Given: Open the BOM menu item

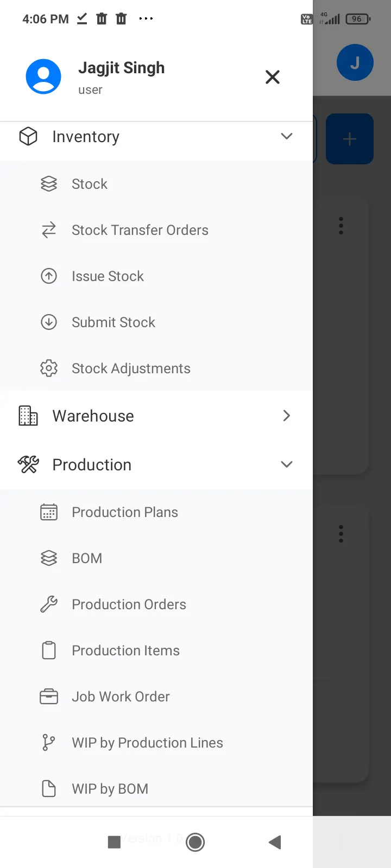Looking at the screenshot, I should (x=156, y=558).
